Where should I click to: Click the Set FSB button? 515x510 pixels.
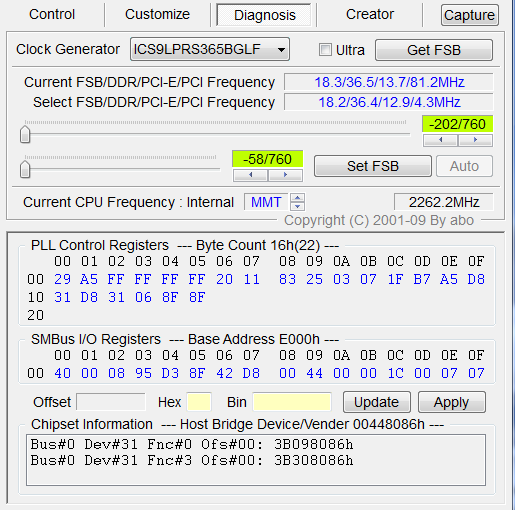[x=373, y=166]
